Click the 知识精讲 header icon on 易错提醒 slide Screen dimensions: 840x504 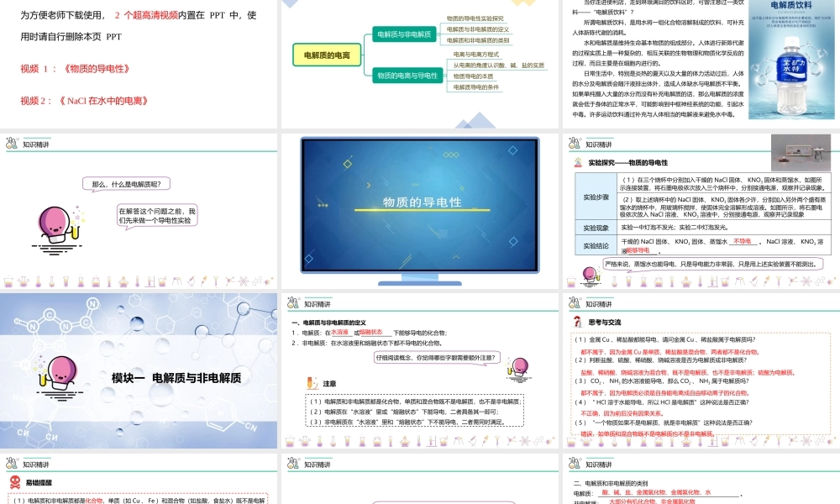(11, 464)
